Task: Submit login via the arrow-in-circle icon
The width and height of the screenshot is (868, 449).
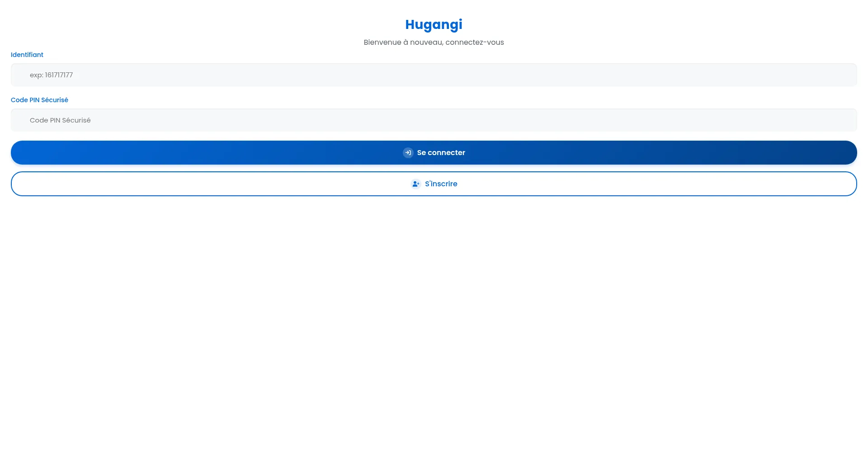Action: pos(408,153)
